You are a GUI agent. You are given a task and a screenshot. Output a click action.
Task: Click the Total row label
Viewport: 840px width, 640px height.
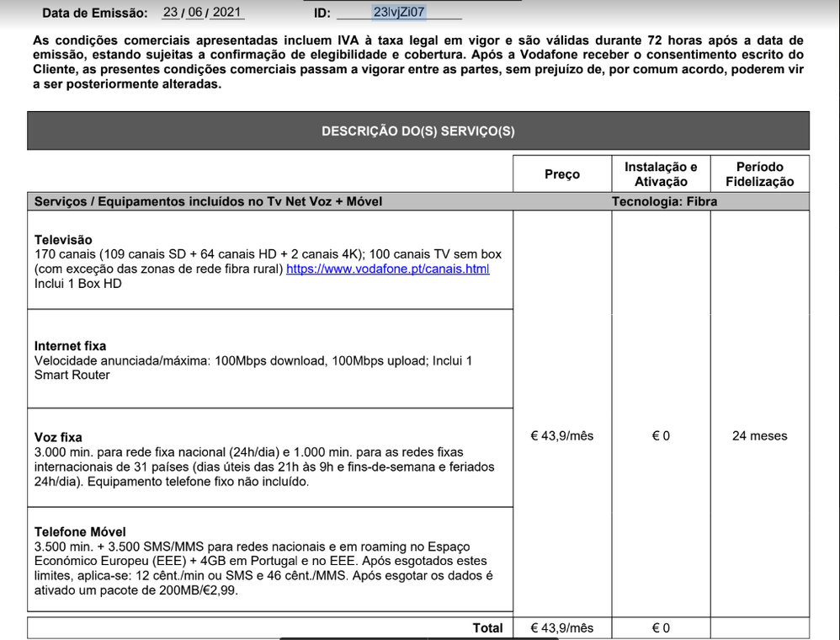click(x=487, y=628)
